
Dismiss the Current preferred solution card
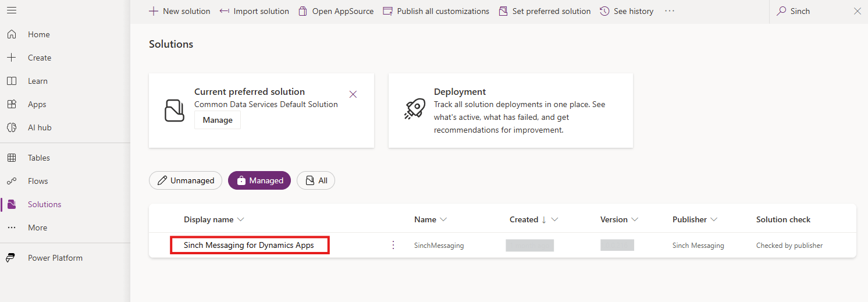[x=353, y=94]
